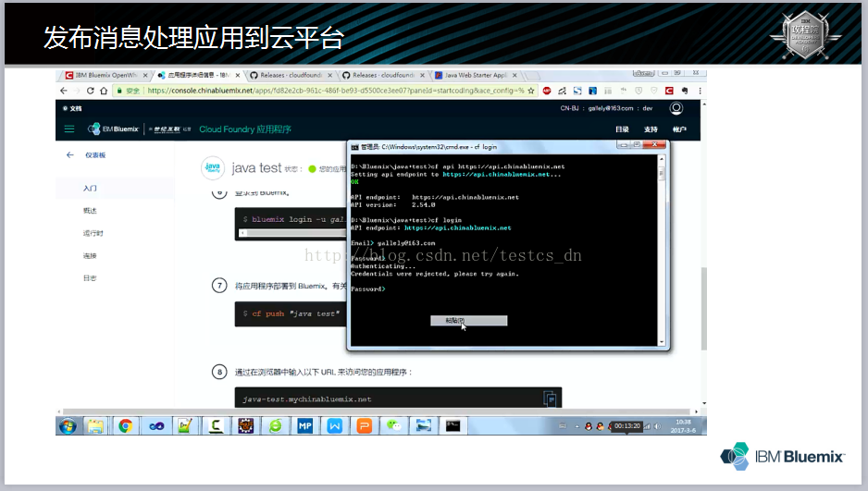
Task: Open Chrome's three-dot menu
Action: (x=700, y=91)
